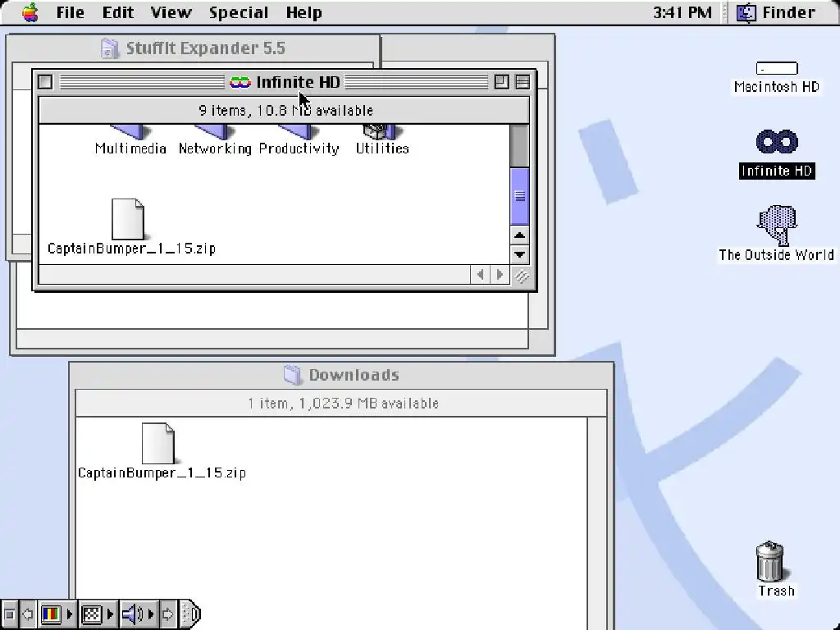Open the Finder application menu
840x630 pixels.
[x=776, y=12]
